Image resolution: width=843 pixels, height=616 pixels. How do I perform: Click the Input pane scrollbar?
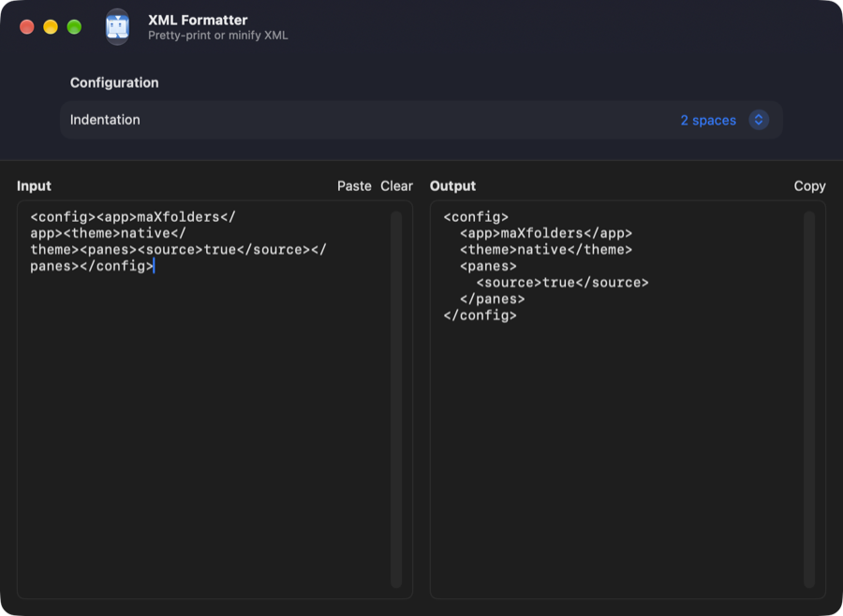[396, 400]
